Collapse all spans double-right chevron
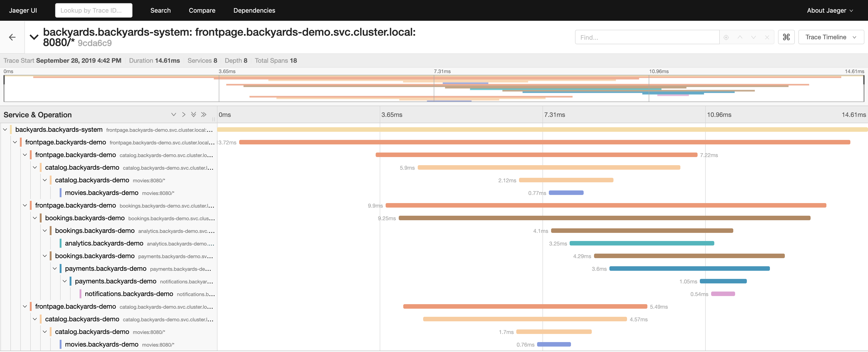Image resolution: width=868 pixels, height=352 pixels. coord(203,114)
